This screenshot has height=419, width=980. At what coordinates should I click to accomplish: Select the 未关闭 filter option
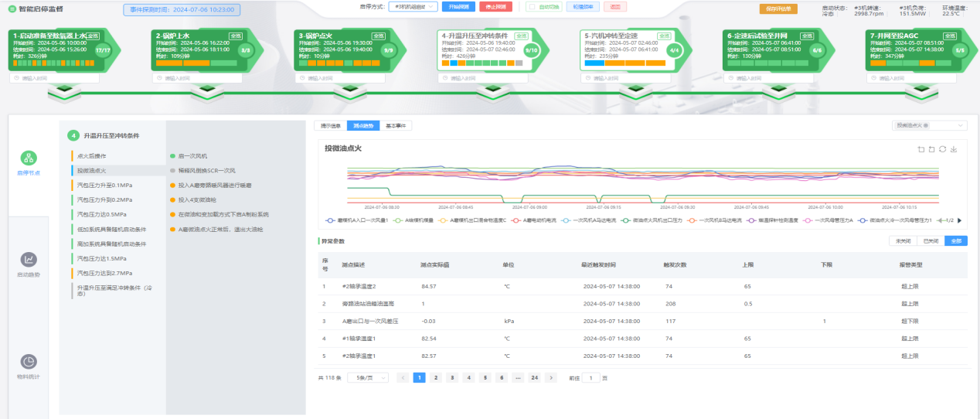tap(903, 241)
